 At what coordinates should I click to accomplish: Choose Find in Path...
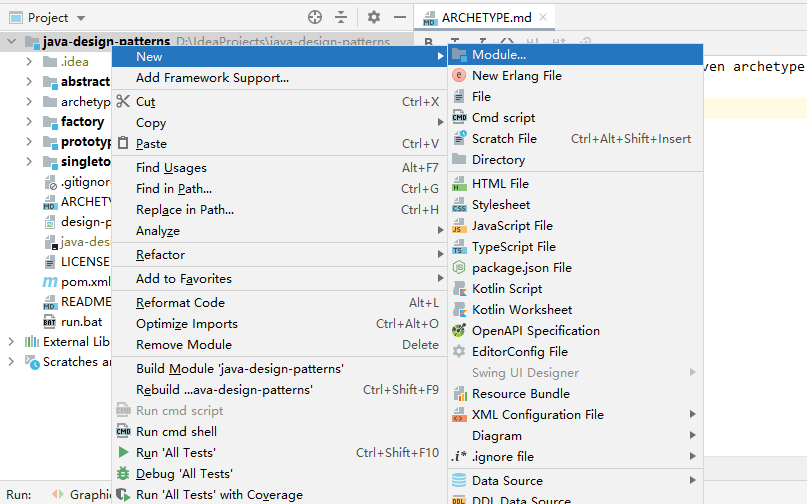[x=279, y=189]
